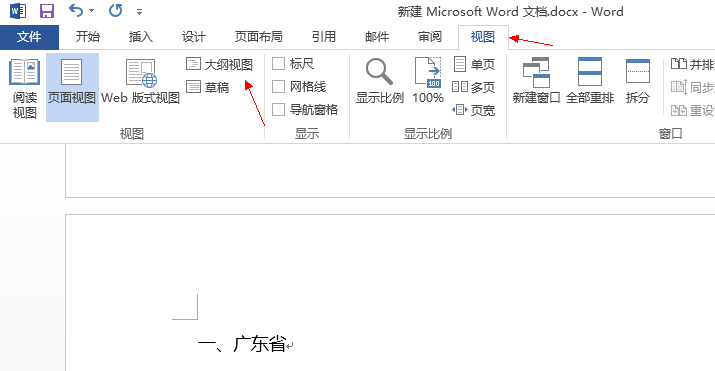Click the 一、广东省 heading text
Screen dimensions: 715x371
242,344
